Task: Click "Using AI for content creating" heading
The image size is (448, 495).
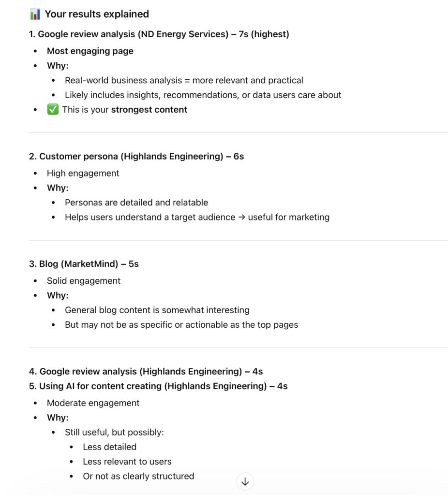Action: pos(158,386)
